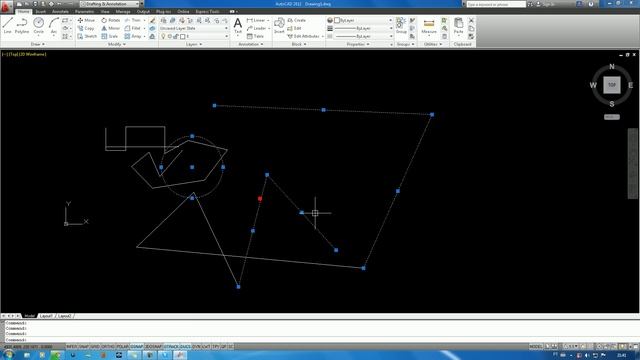This screenshot has height=360, width=640.
Task: Toggle SNAP mode in status bar
Action: pos(84,347)
